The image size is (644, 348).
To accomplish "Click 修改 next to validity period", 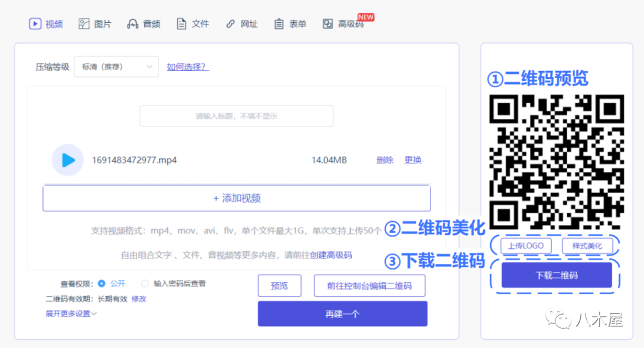I will 139,298.
